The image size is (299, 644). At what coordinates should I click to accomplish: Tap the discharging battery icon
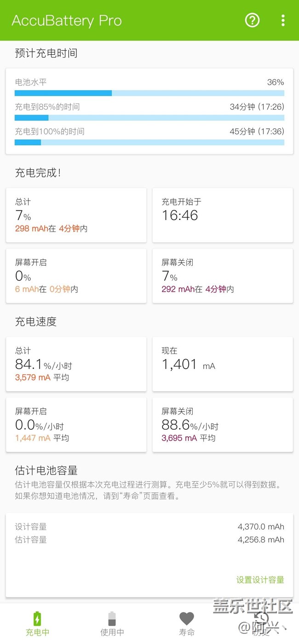click(112, 618)
